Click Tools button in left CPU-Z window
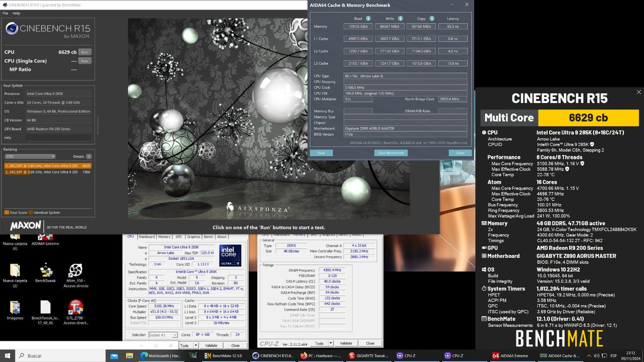Viewport: 644px width, 362px height. 185,345
